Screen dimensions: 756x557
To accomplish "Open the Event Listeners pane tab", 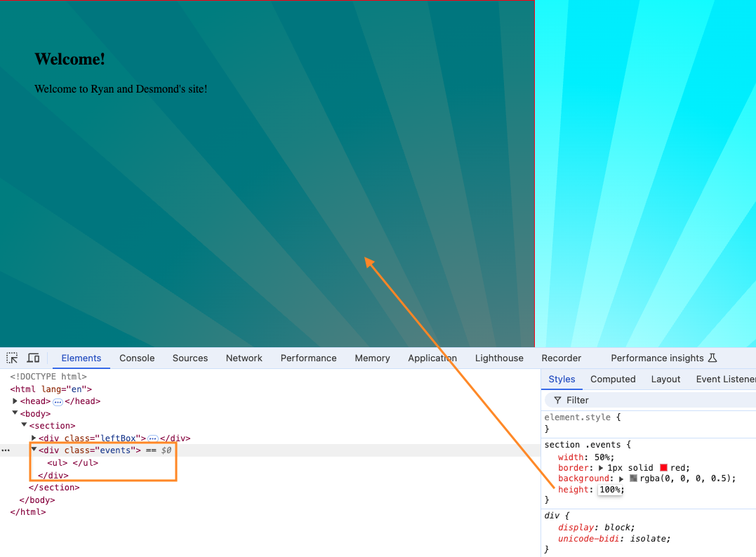I will coord(726,380).
